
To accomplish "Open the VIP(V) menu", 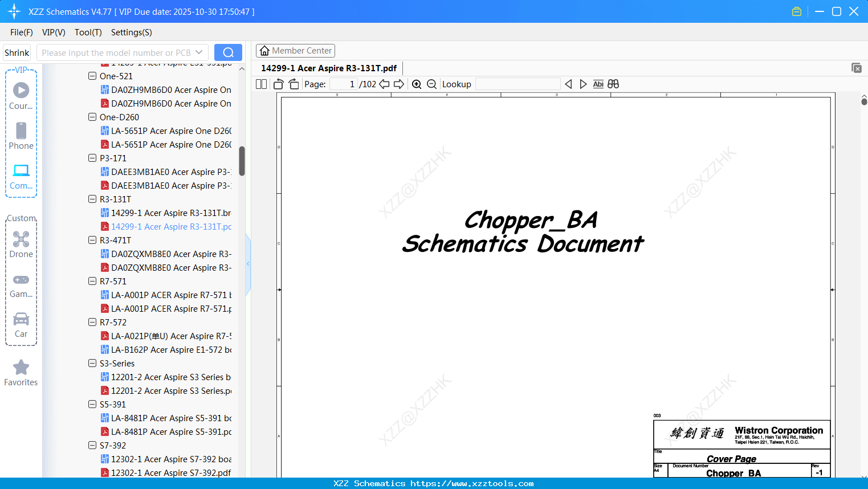I will click(54, 32).
